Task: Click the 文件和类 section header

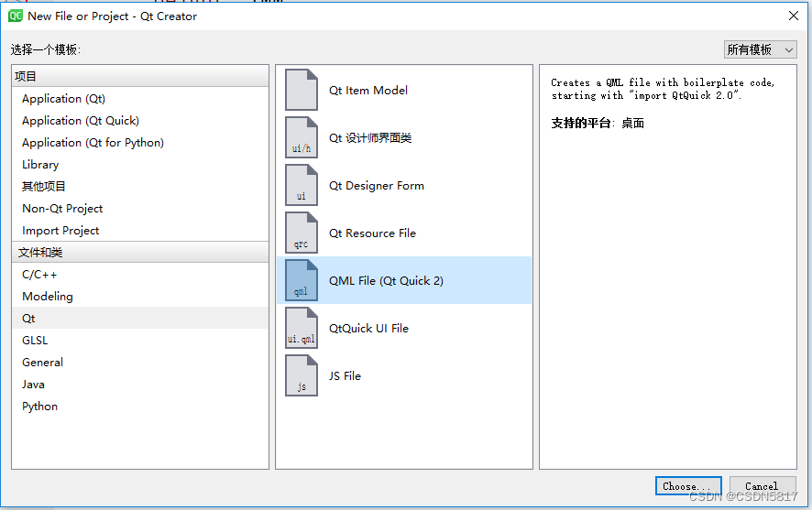Action: tap(140, 252)
